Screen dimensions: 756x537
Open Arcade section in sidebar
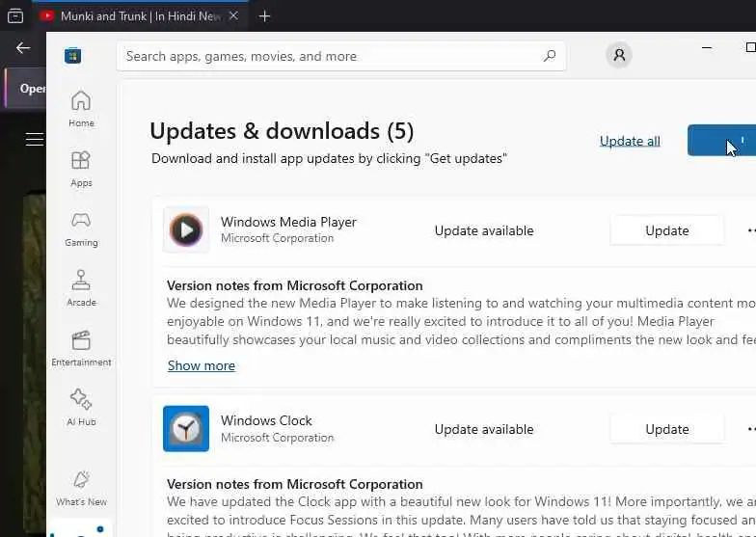tap(81, 288)
